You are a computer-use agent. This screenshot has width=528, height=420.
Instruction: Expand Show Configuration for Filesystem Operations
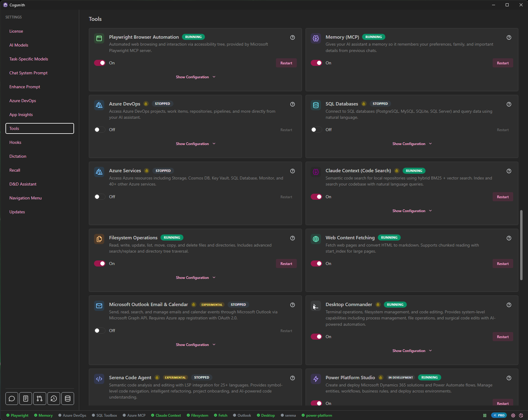[x=196, y=278]
